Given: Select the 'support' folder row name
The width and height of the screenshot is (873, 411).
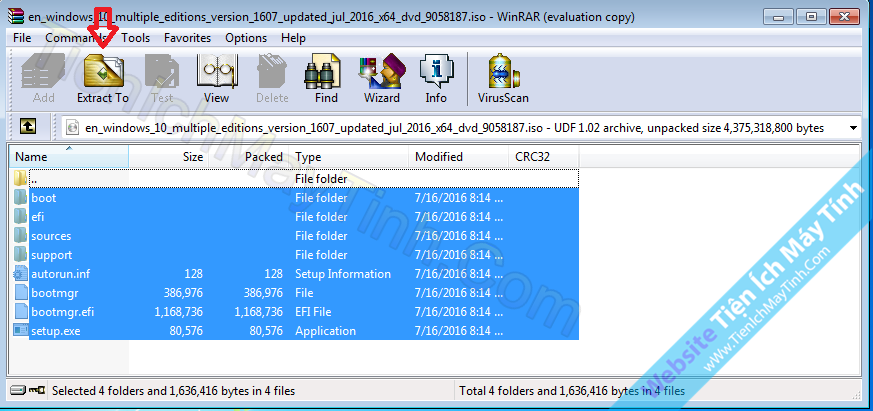Looking at the screenshot, I should (x=52, y=255).
